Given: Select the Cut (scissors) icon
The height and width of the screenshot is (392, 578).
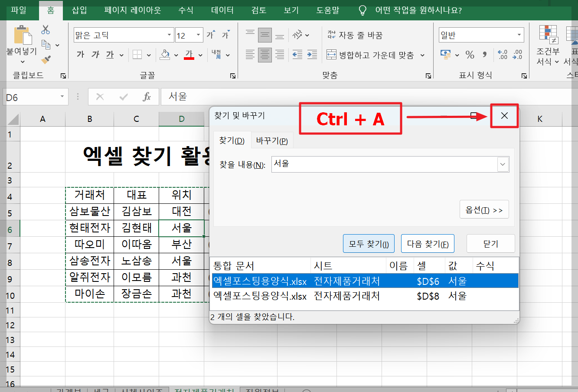Looking at the screenshot, I should click(45, 29).
